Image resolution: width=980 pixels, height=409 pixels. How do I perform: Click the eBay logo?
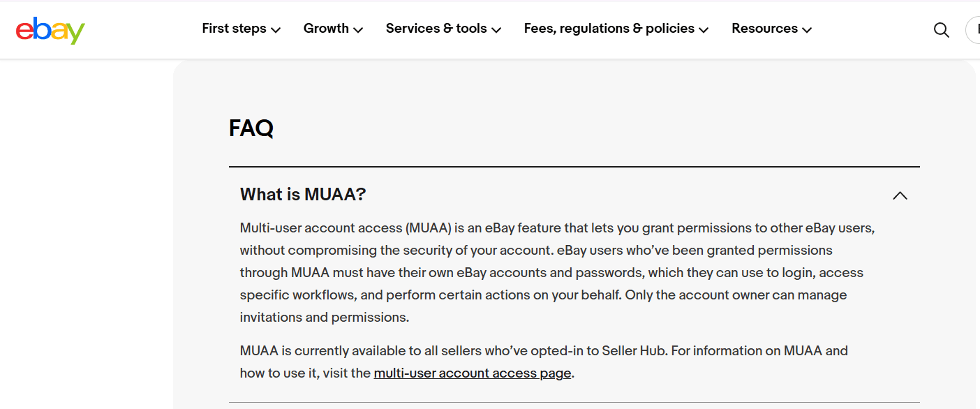click(x=50, y=30)
